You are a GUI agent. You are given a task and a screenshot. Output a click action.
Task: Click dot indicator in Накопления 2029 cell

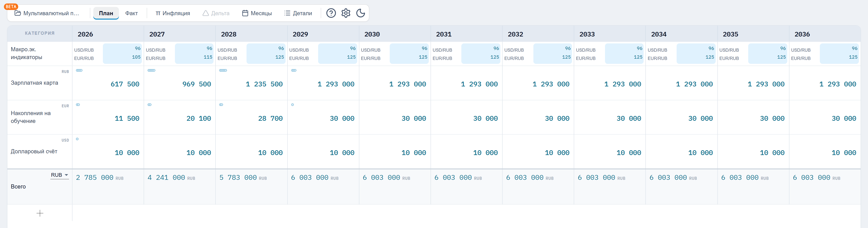tap(293, 105)
